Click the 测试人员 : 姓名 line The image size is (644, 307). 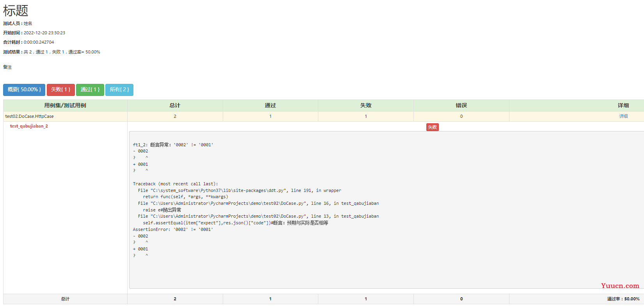pos(18,23)
